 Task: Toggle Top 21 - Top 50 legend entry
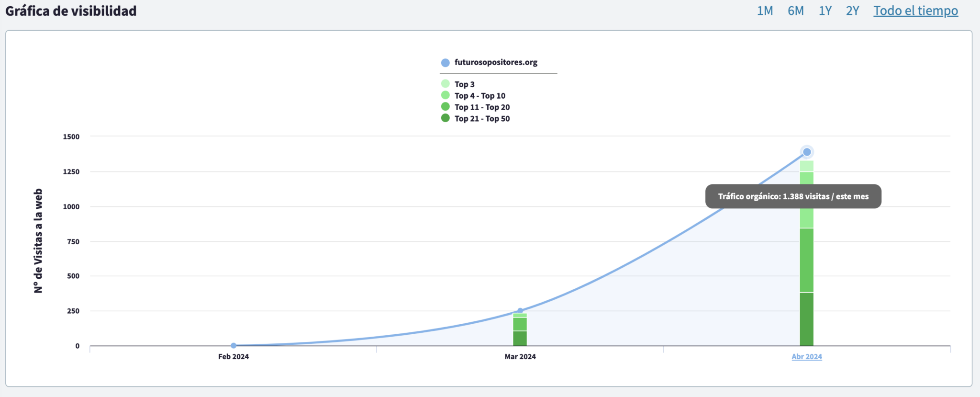click(476, 118)
